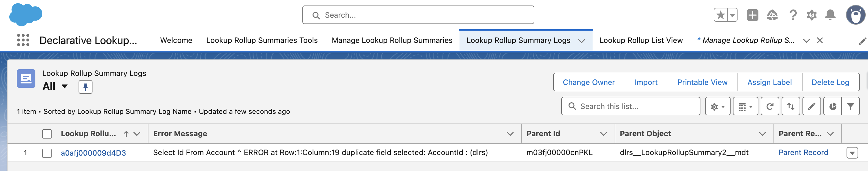The width and height of the screenshot is (868, 171).
Task: Click the notifications bell icon
Action: click(830, 15)
